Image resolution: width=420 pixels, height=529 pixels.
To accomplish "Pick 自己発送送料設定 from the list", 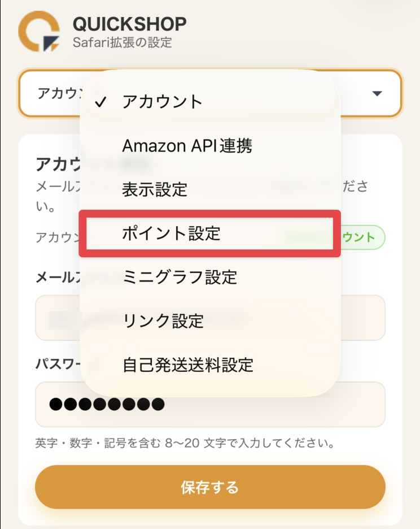I will tap(187, 365).
